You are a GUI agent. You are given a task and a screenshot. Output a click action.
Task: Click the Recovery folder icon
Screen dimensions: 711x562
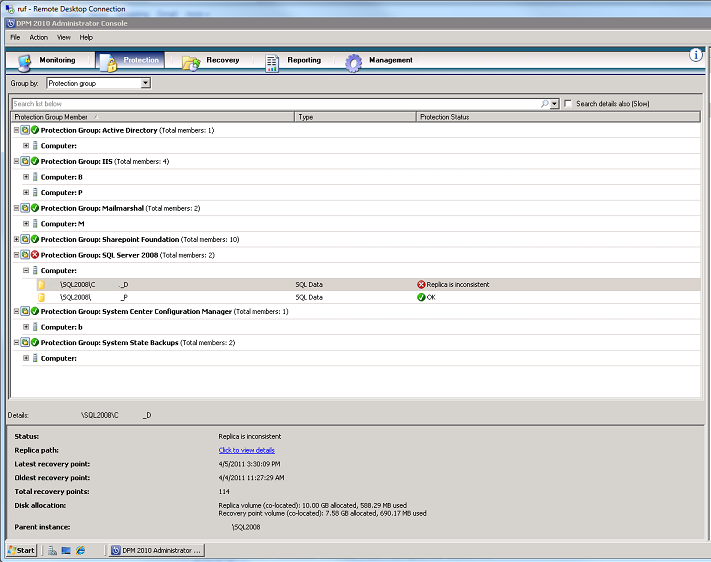(191, 63)
